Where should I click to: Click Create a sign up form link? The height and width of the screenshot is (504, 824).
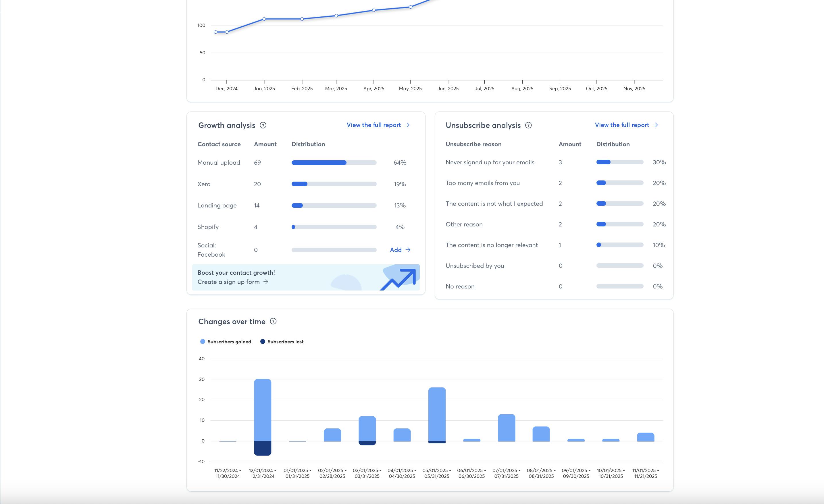(228, 282)
